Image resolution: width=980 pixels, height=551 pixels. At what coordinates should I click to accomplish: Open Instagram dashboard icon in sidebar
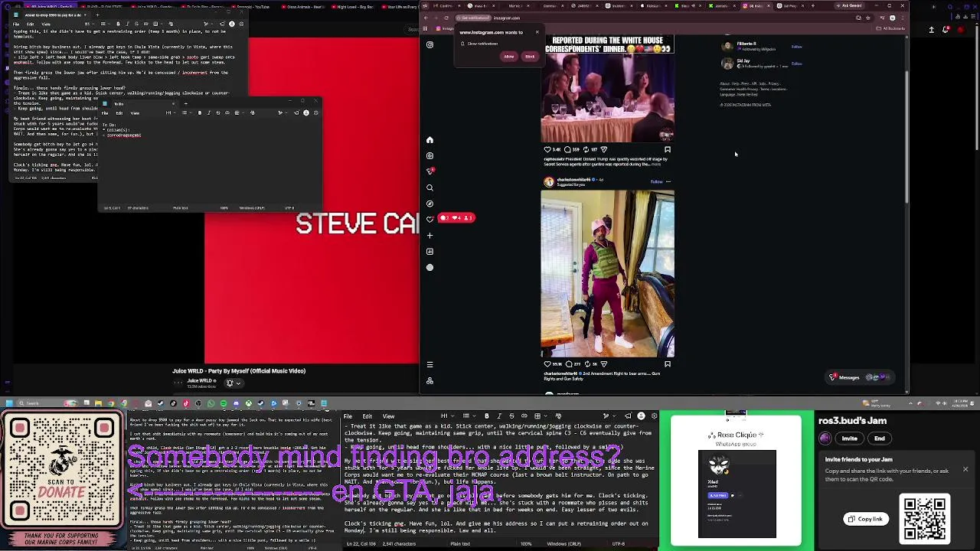click(430, 251)
